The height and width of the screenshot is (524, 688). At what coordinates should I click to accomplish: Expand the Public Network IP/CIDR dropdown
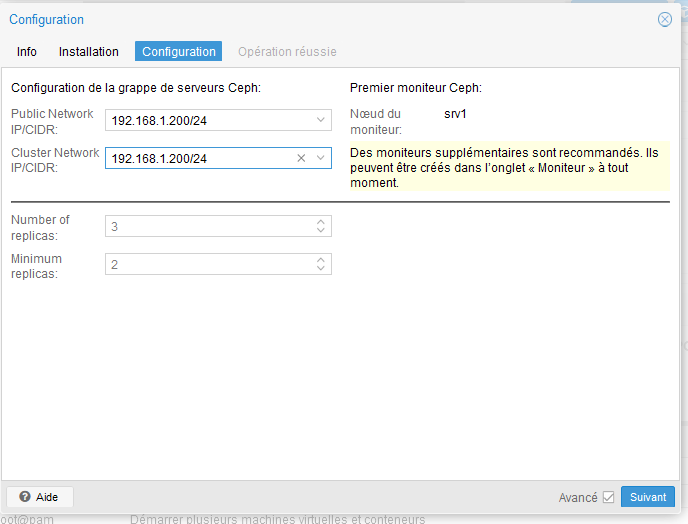click(x=321, y=120)
